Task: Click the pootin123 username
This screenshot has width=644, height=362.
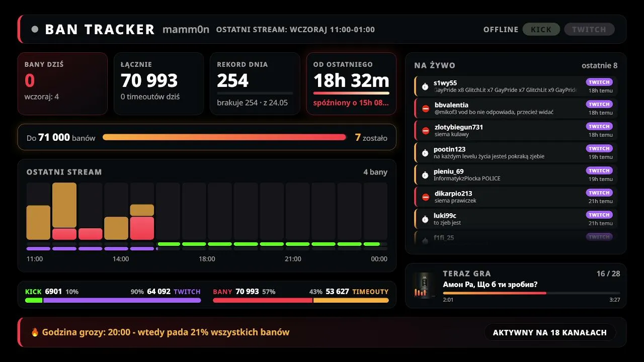Action: tap(449, 149)
